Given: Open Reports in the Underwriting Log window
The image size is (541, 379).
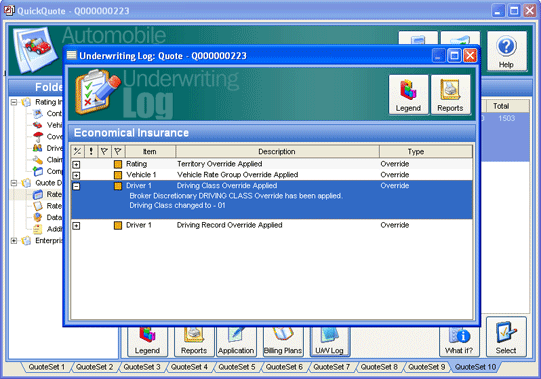Looking at the screenshot, I should [x=450, y=94].
